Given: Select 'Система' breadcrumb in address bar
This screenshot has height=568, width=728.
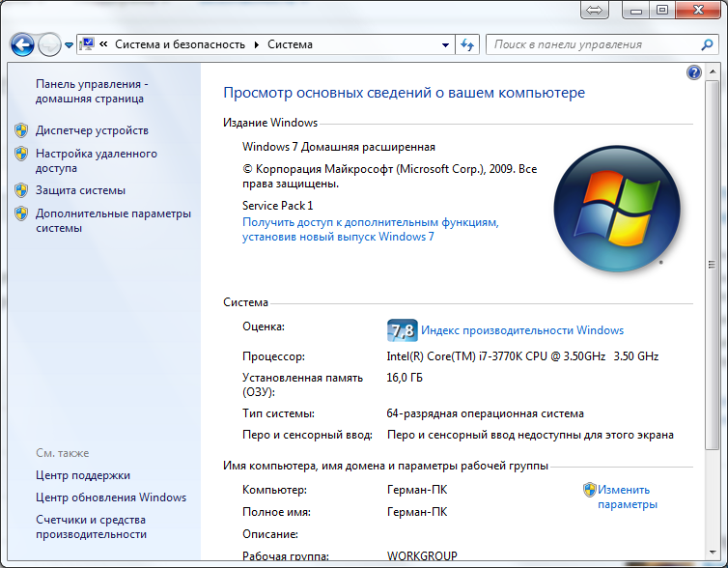Looking at the screenshot, I should click(x=290, y=44).
